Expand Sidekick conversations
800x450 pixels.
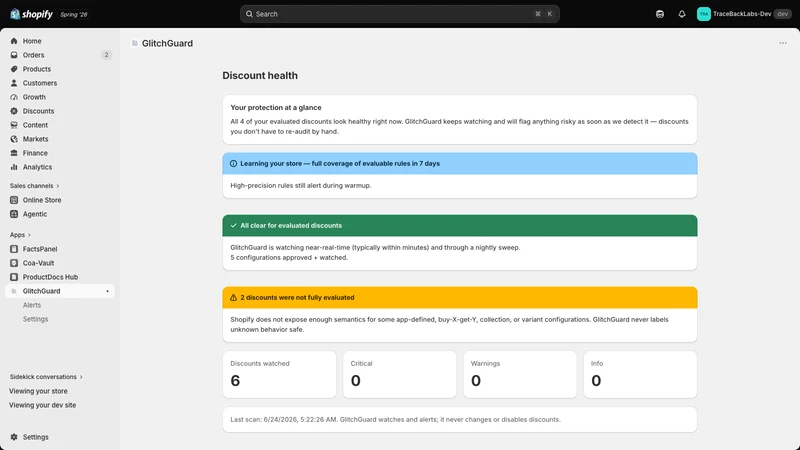click(x=46, y=377)
